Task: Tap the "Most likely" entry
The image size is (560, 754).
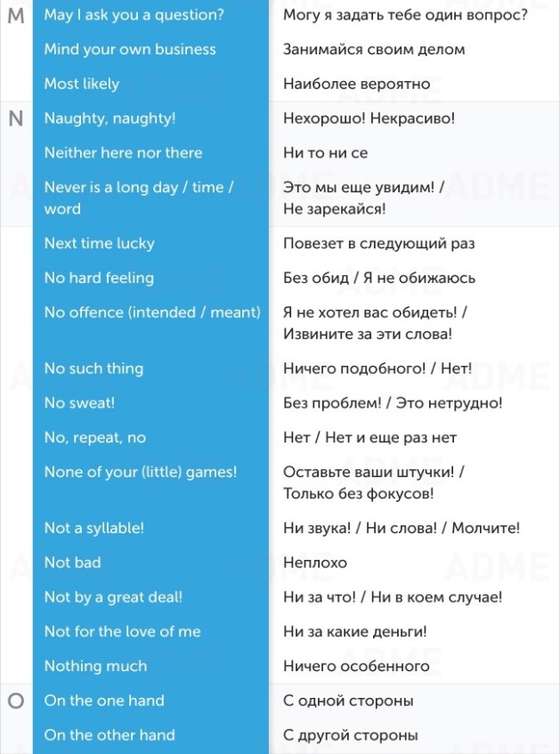Action: pos(82,85)
